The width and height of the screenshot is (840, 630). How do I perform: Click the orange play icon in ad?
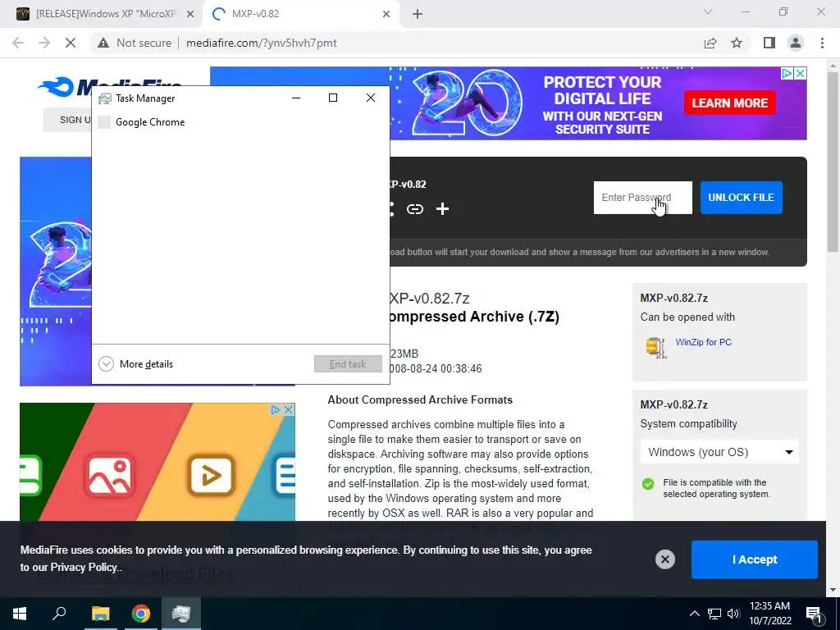point(211,476)
